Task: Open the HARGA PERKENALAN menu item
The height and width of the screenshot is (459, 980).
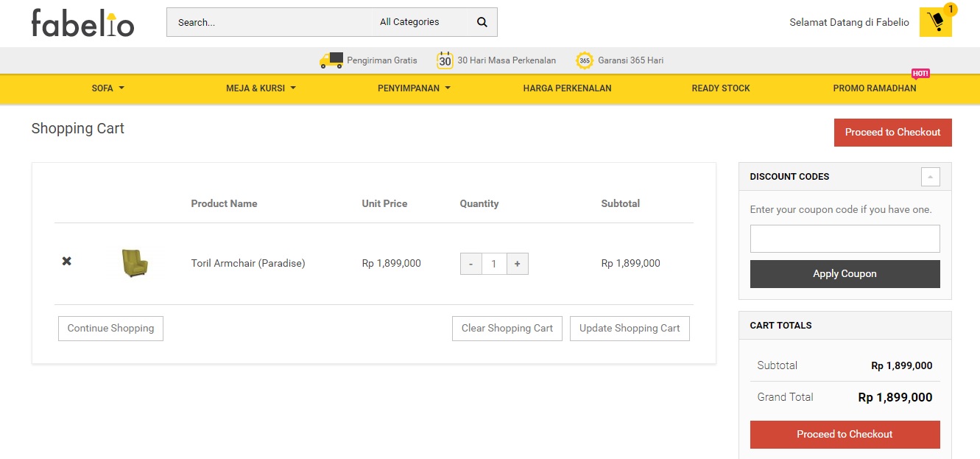Action: 567,88
